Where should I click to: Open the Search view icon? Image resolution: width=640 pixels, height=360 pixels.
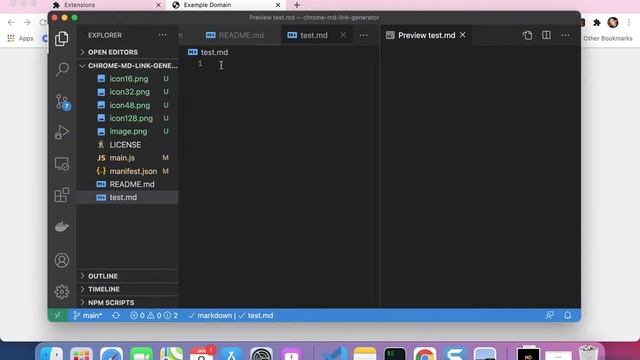tap(62, 69)
